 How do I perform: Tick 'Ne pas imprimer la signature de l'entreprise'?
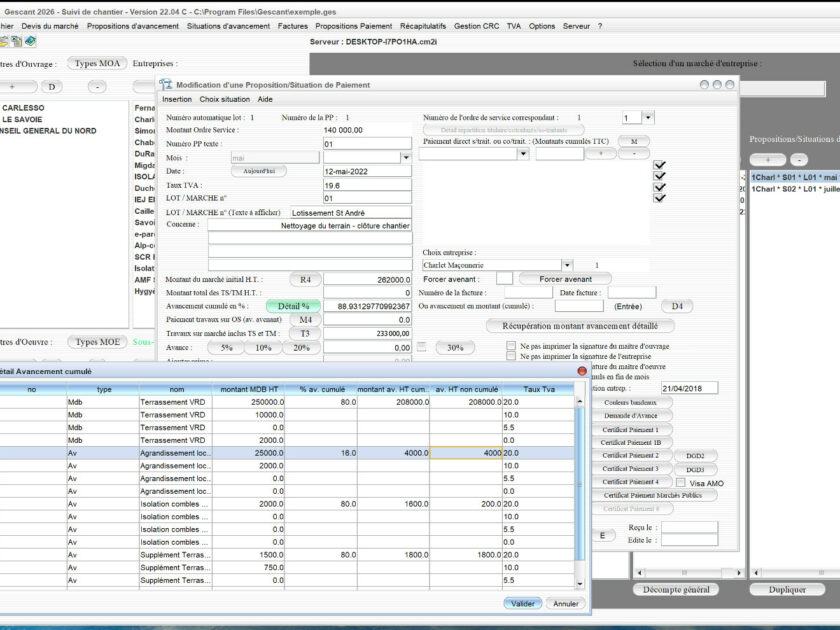coord(511,356)
